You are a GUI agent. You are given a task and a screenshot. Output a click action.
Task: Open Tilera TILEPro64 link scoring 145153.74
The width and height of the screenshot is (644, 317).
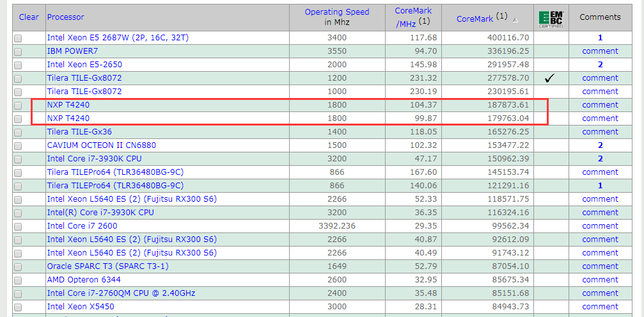pyautogui.click(x=115, y=172)
